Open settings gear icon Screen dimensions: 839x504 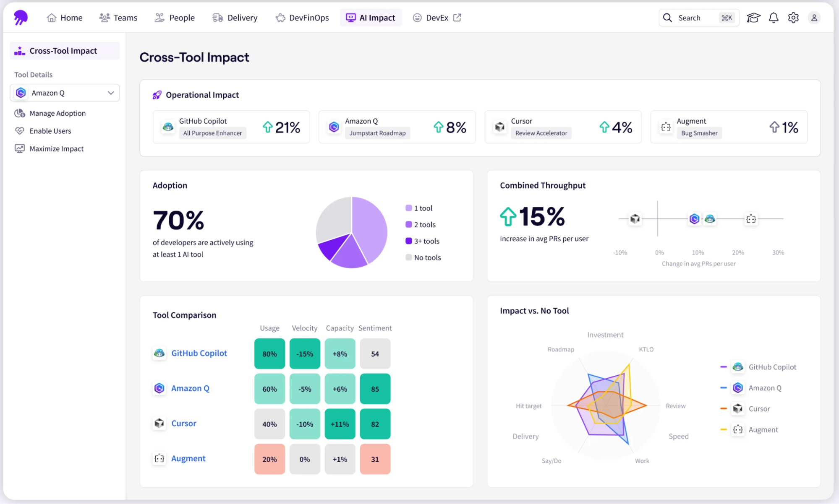(793, 18)
